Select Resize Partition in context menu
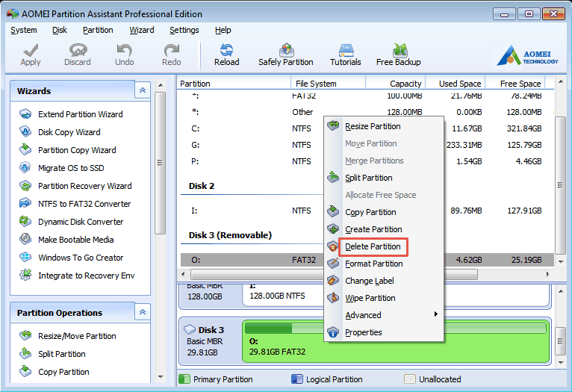Screen dimensions: 572x392 point(373,126)
